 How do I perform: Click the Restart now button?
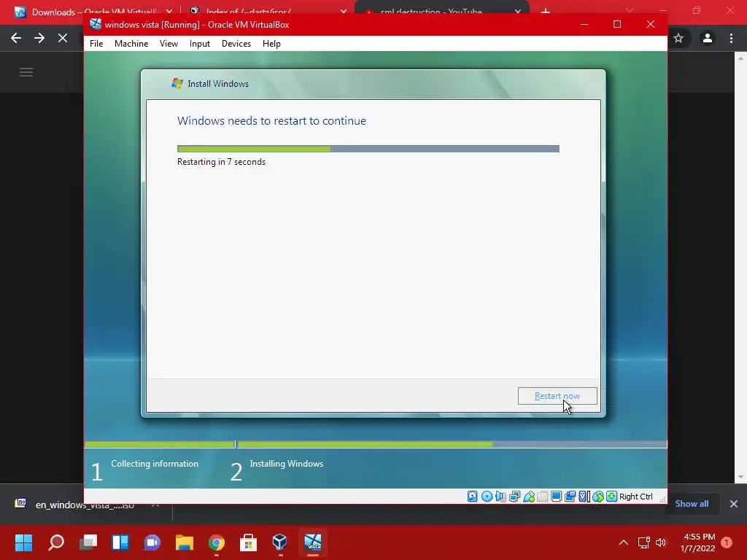[557, 396]
